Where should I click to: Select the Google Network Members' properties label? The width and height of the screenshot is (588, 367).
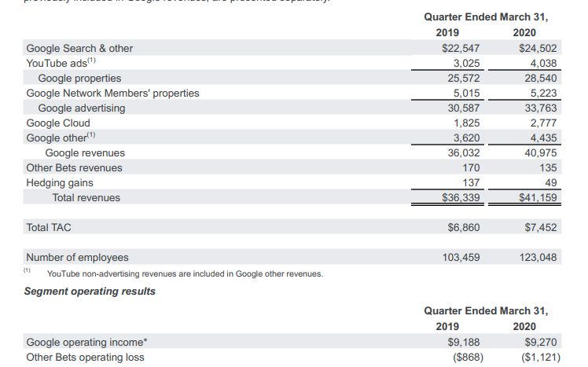tap(112, 93)
